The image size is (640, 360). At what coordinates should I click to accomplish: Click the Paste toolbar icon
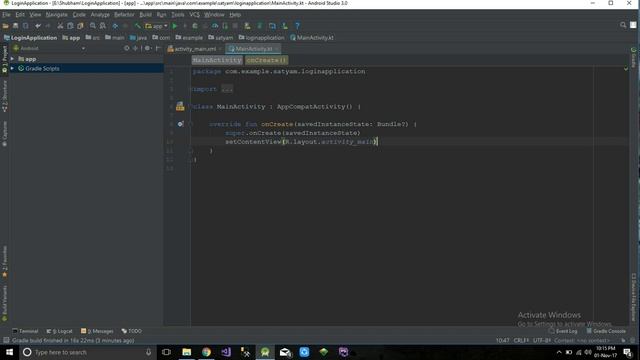click(x=80, y=26)
